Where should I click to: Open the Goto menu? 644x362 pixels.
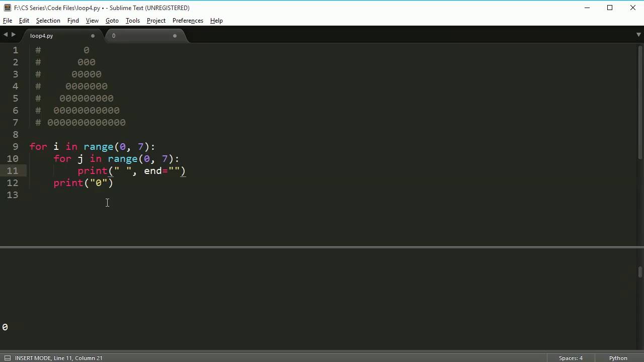112,21
